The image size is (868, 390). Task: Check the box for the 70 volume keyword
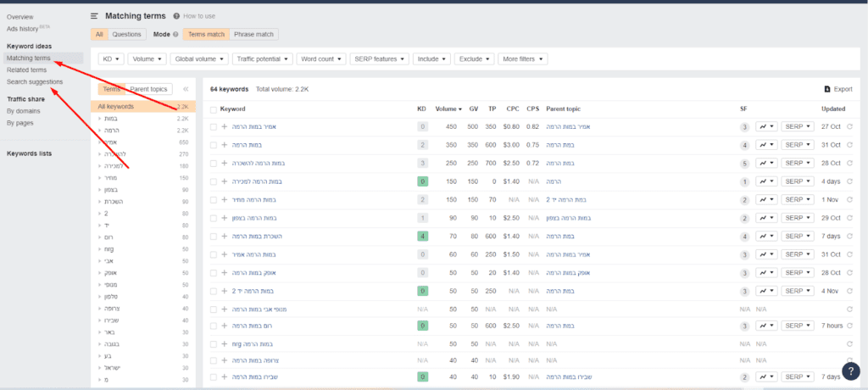pyautogui.click(x=214, y=236)
